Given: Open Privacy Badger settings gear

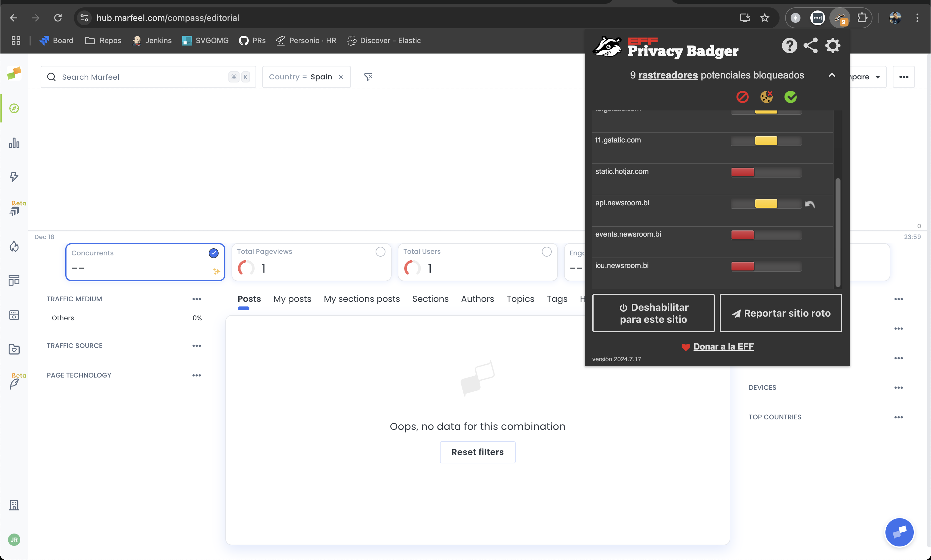Looking at the screenshot, I should pyautogui.click(x=833, y=45).
